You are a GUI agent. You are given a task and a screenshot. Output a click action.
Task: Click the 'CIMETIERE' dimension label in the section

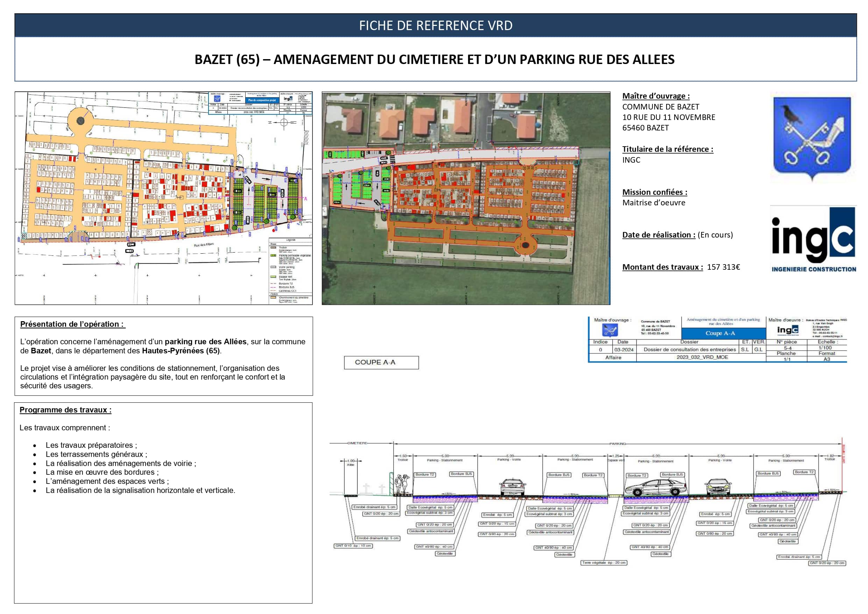pyautogui.click(x=357, y=443)
